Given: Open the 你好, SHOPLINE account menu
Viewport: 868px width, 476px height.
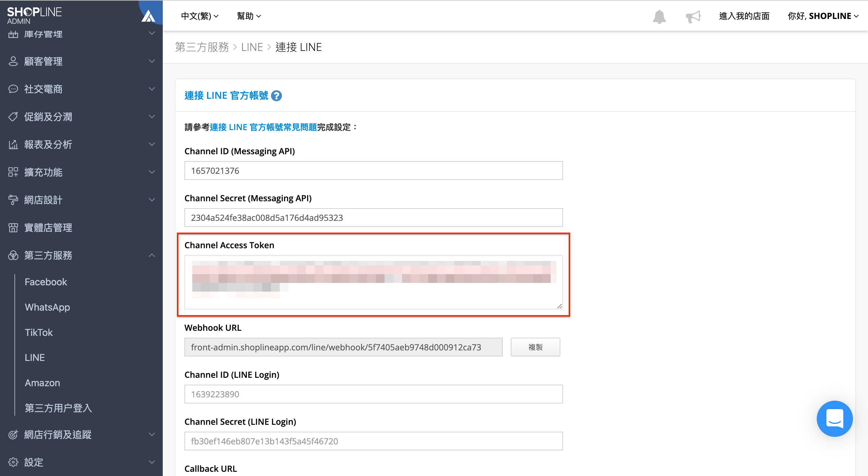Looking at the screenshot, I should 823,16.
